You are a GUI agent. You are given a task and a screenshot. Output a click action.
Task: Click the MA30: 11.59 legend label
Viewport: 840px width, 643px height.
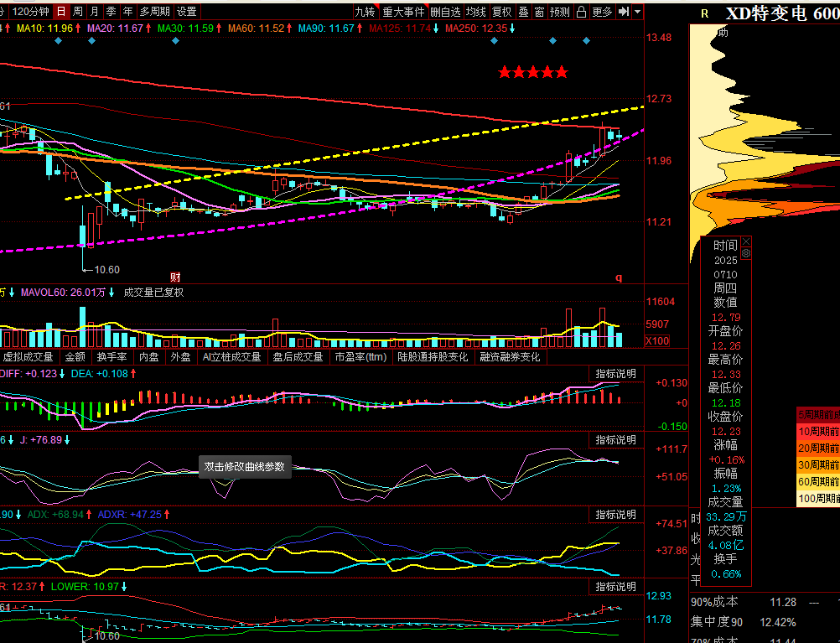[x=185, y=28]
